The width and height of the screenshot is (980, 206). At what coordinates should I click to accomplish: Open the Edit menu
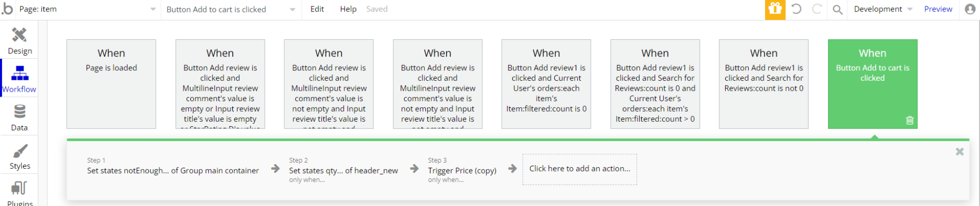pos(317,9)
